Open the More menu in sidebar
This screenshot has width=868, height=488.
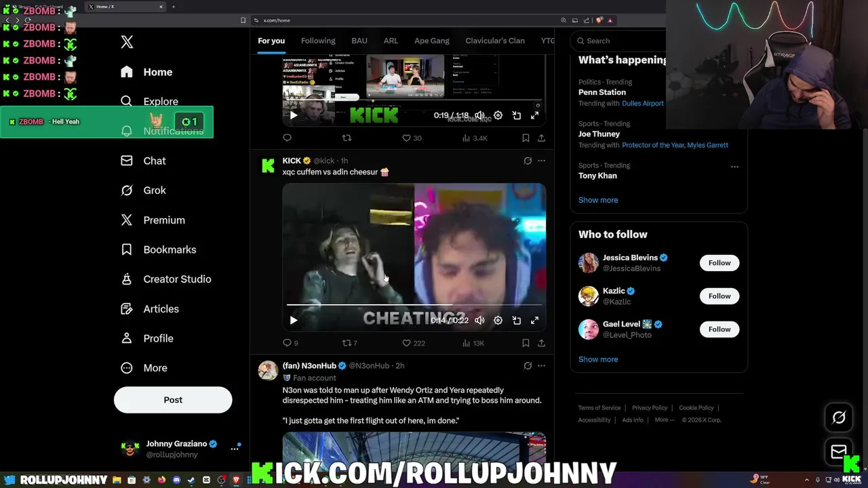coord(144,368)
